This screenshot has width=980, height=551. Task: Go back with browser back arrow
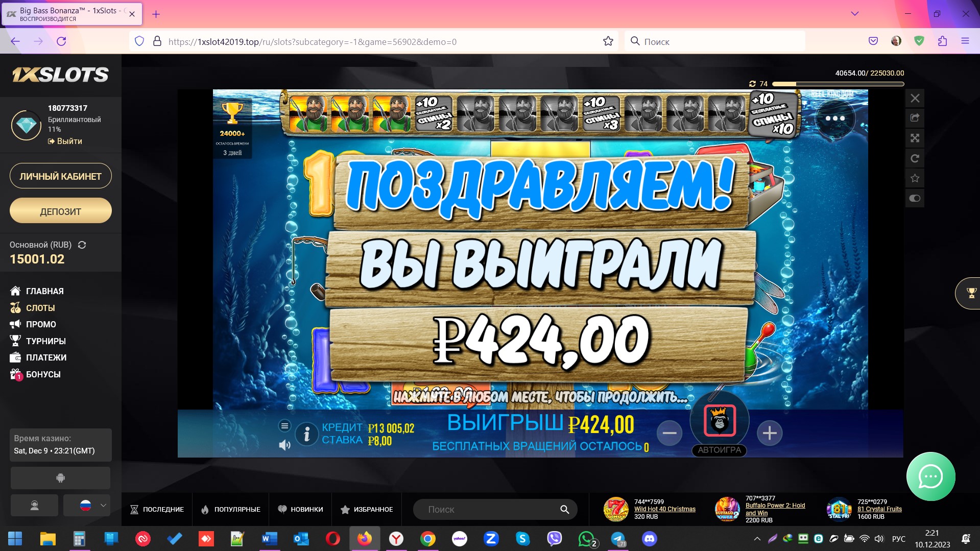pos(15,41)
